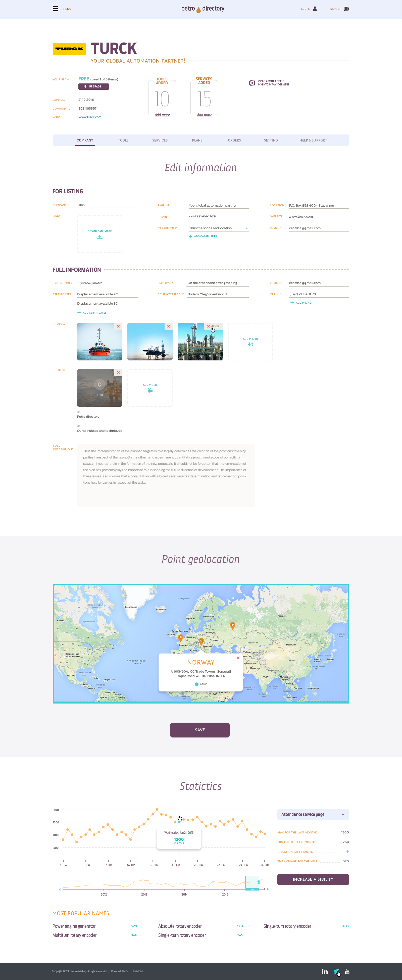Open the Attendance service page dropdown

[x=313, y=814]
